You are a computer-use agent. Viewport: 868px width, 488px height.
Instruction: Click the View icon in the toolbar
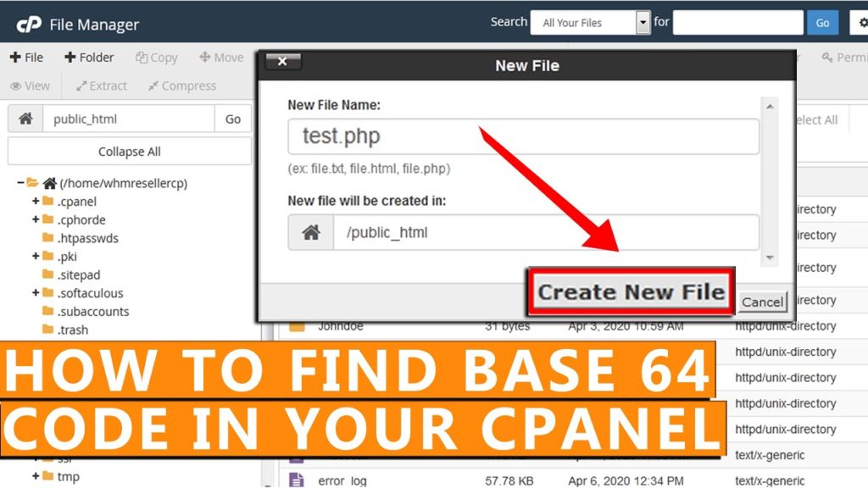click(31, 86)
